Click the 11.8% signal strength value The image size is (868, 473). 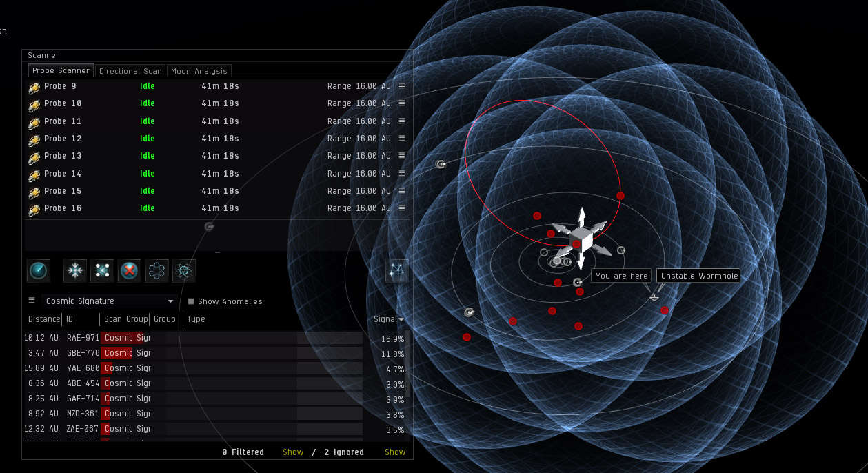tap(392, 354)
